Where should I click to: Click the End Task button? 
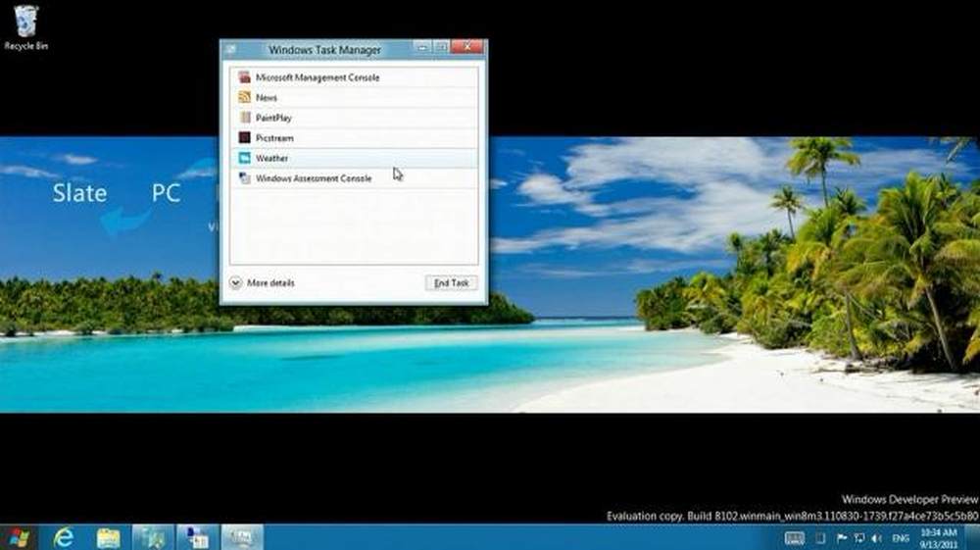pyautogui.click(x=451, y=283)
